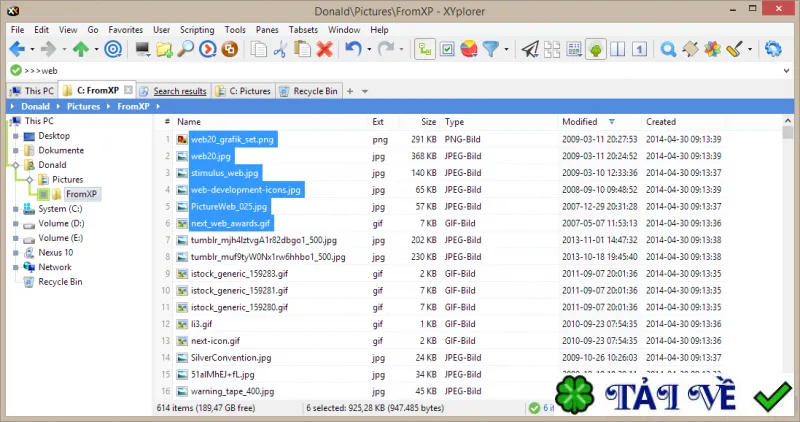Click Donald in the breadcrumb bar
Viewport: 800px width, 422px height.
(35, 106)
